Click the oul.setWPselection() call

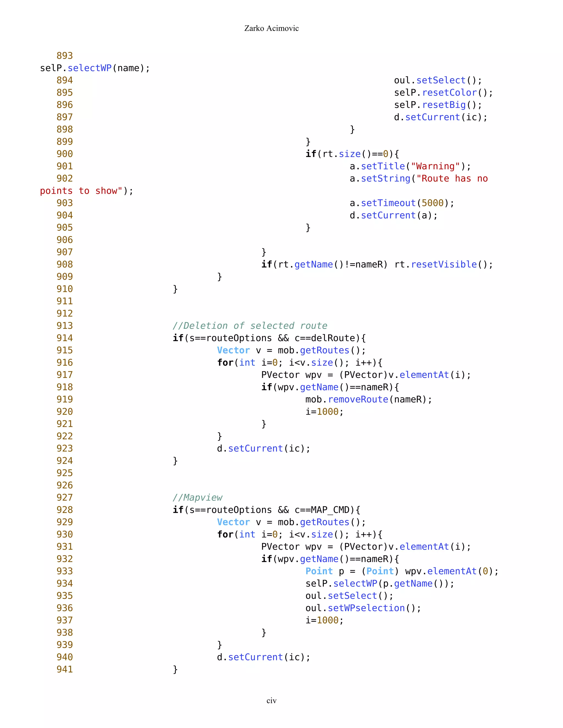(x=363, y=608)
